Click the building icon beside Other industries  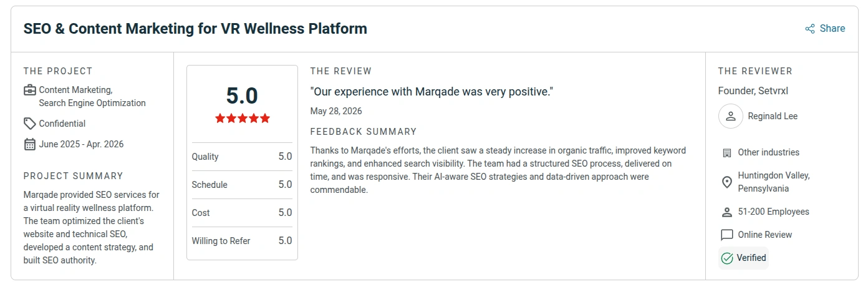coord(726,152)
